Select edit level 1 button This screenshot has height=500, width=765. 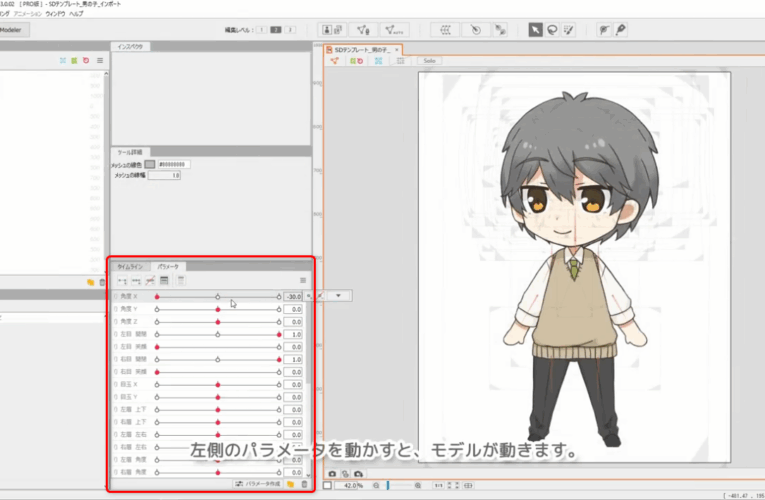coord(262,30)
